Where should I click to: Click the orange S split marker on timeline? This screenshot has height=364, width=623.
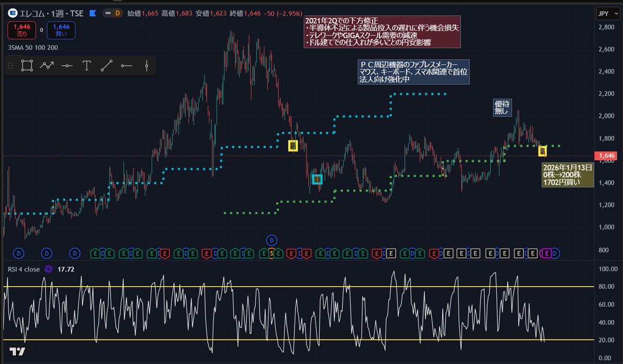[x=271, y=254]
